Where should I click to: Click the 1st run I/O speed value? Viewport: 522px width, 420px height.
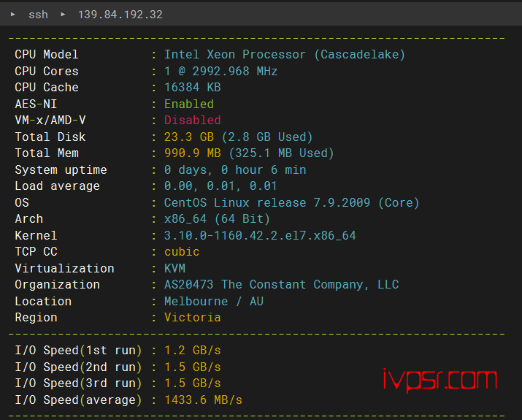pyautogui.click(x=193, y=351)
